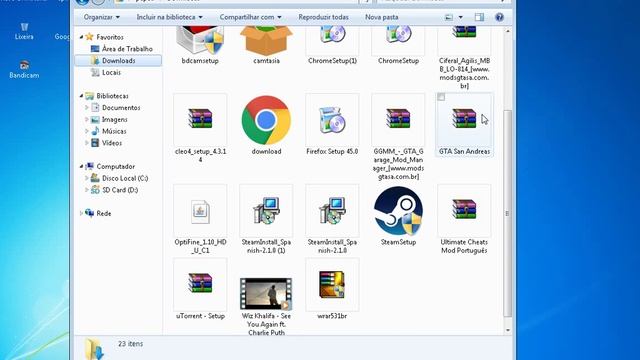The width and height of the screenshot is (640, 360).
Task: Expand the SD Card (D:) node
Action: (87, 190)
